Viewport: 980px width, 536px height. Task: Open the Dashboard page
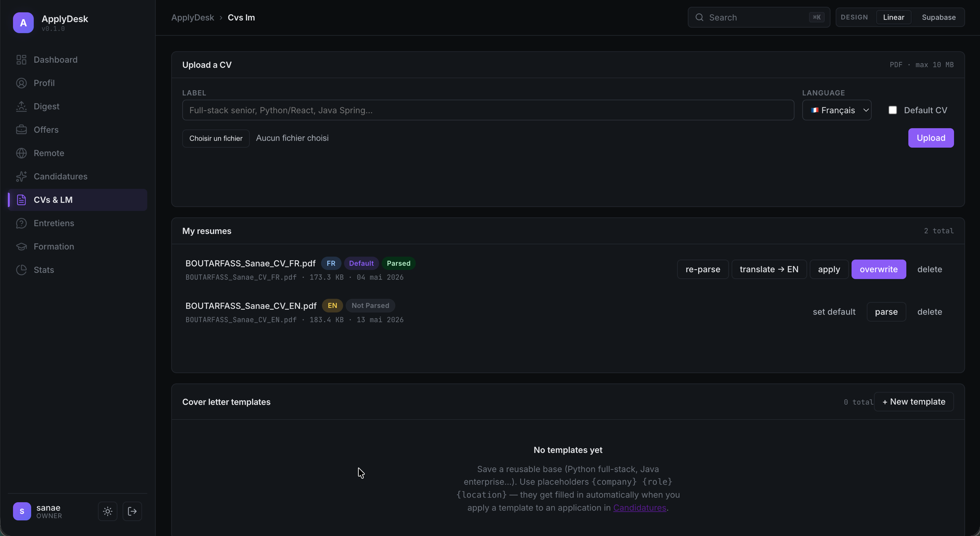78,60
